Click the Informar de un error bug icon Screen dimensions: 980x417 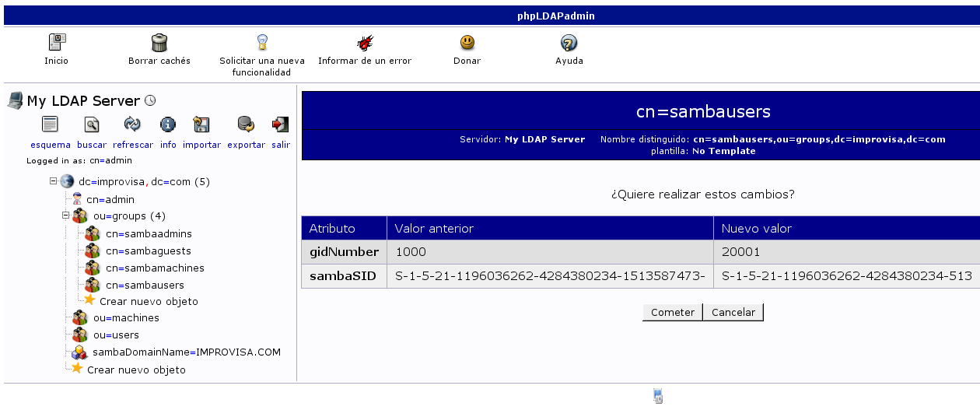(x=364, y=43)
